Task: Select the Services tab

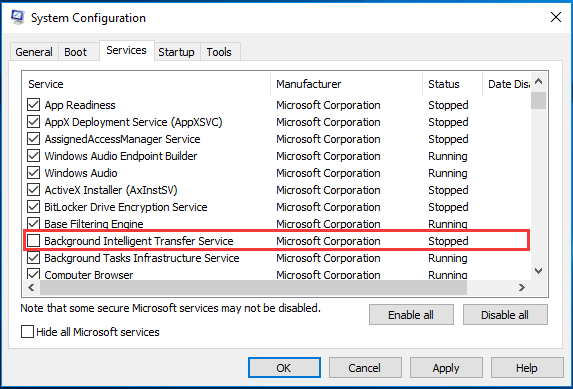Action: tap(126, 50)
